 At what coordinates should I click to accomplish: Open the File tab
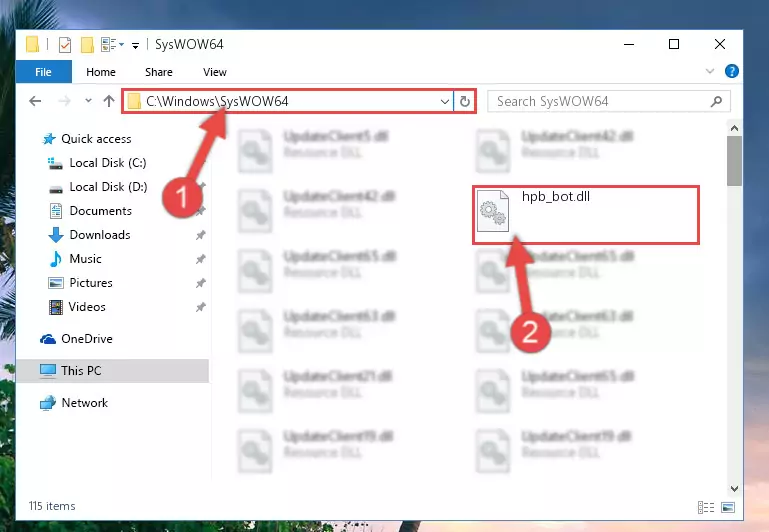pyautogui.click(x=43, y=72)
